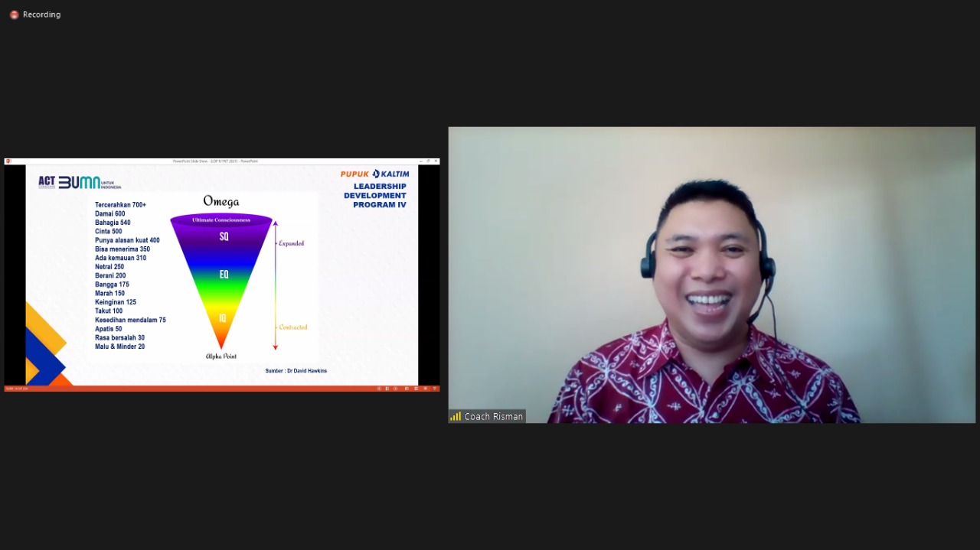Click the 'Sumber : Dr David Hawkins' text
Viewport: 980px width, 550px height.
click(296, 371)
